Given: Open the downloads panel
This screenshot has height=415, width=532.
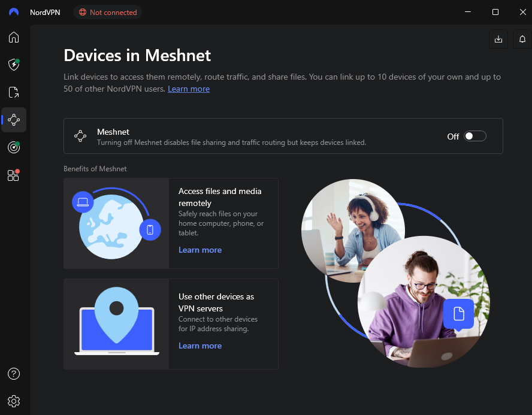Looking at the screenshot, I should click(498, 39).
